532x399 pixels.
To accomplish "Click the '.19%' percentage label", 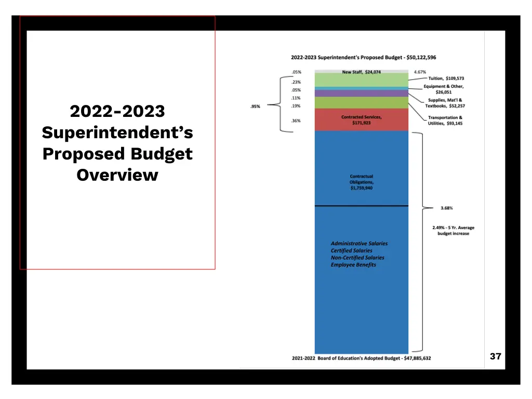I will coord(296,106).
